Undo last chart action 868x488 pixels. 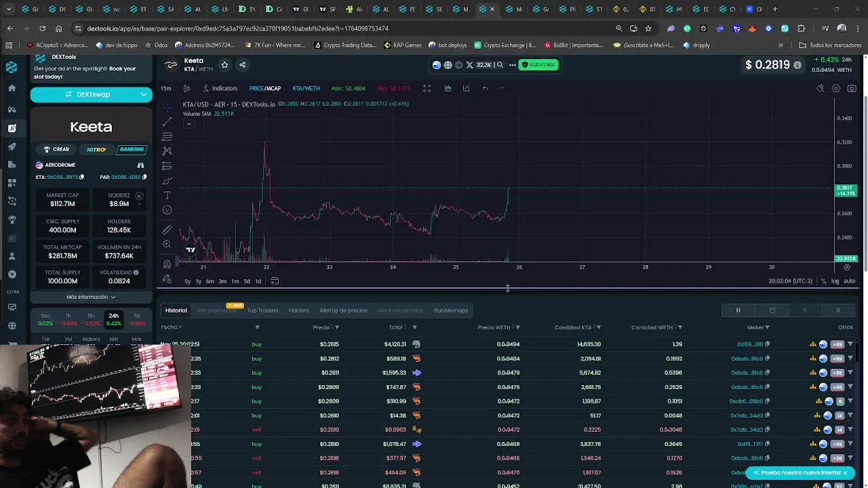pyautogui.click(x=486, y=88)
